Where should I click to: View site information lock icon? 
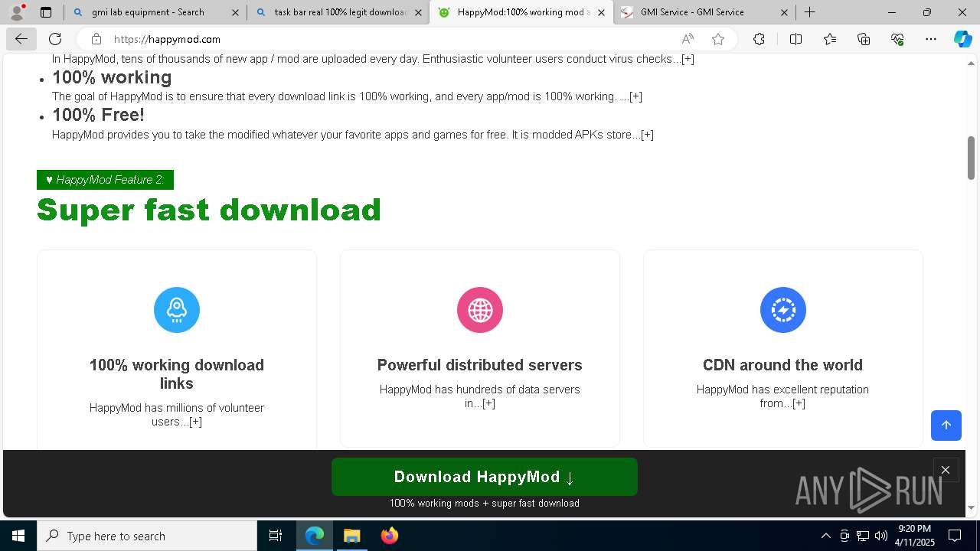[96, 39]
